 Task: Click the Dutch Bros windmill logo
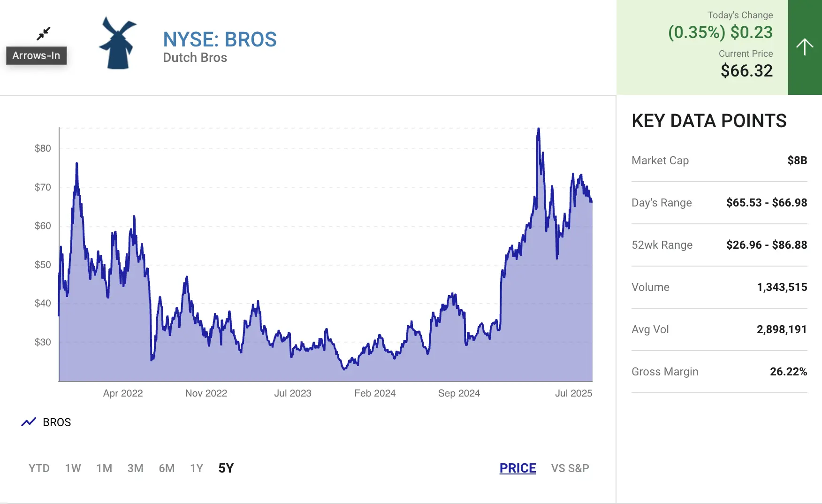[x=117, y=44]
